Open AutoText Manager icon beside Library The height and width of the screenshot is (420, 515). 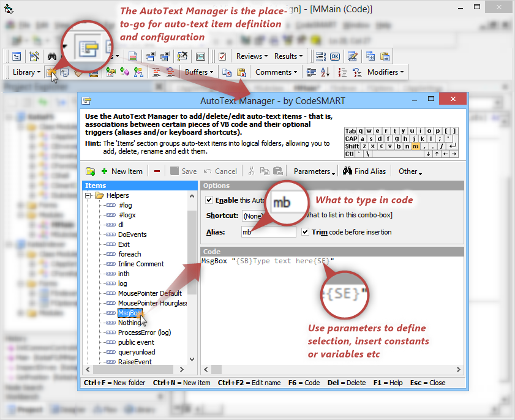(x=51, y=72)
